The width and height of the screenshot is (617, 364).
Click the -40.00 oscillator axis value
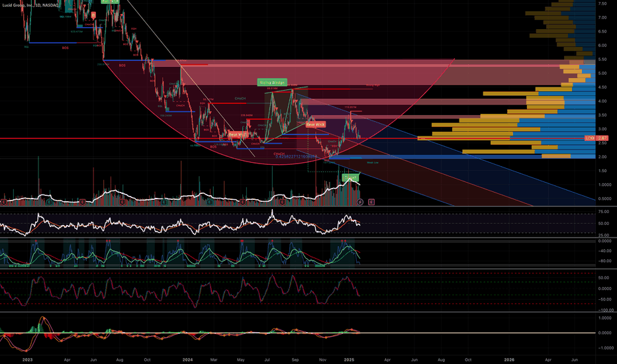tap(605, 251)
